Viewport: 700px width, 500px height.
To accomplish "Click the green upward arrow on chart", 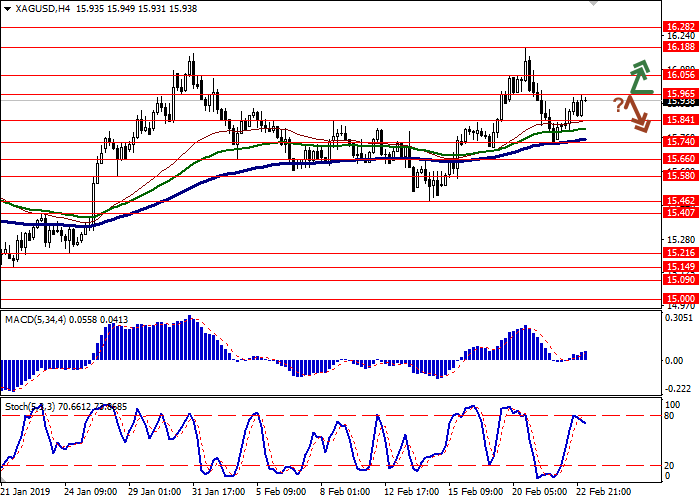I will (639, 78).
